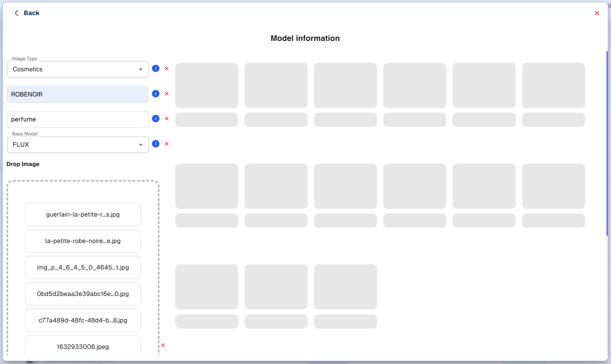Select the img_p_4_6_4_5_0_4645...t.jpg file
The height and width of the screenshot is (364, 611).
pos(83,268)
